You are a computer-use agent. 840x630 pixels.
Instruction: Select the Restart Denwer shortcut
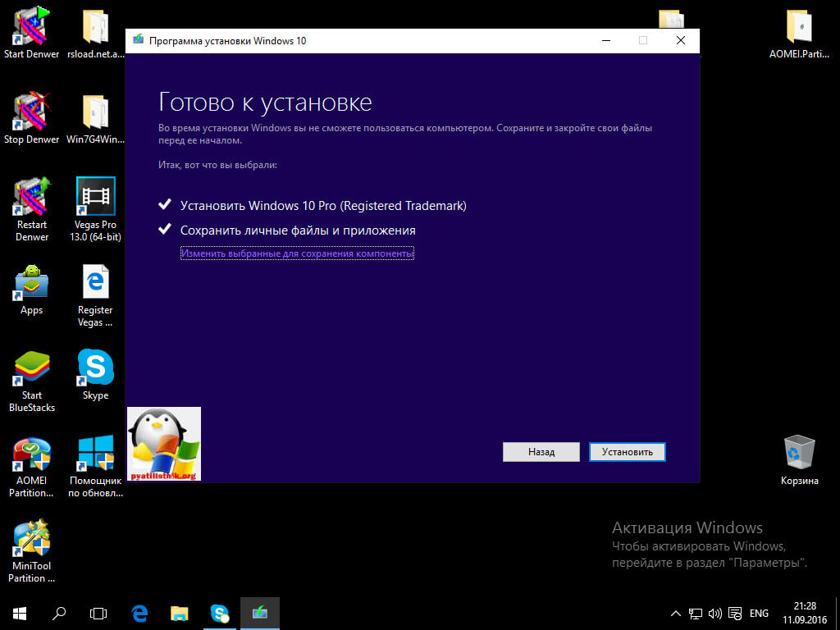(31, 199)
